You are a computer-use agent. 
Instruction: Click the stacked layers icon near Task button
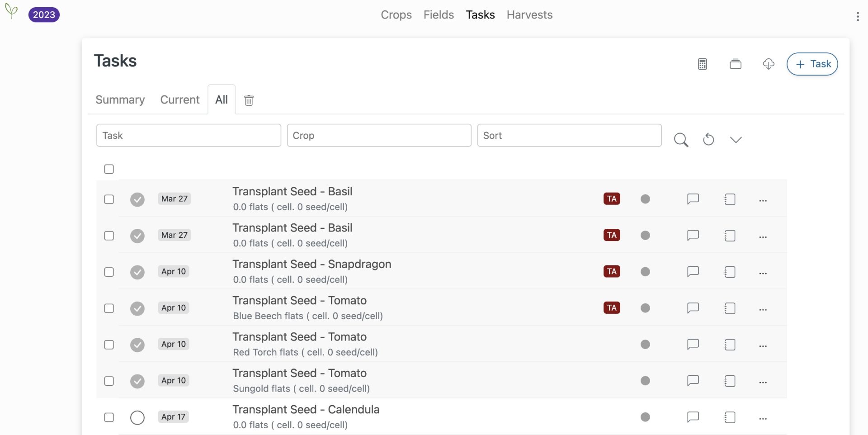[736, 64]
